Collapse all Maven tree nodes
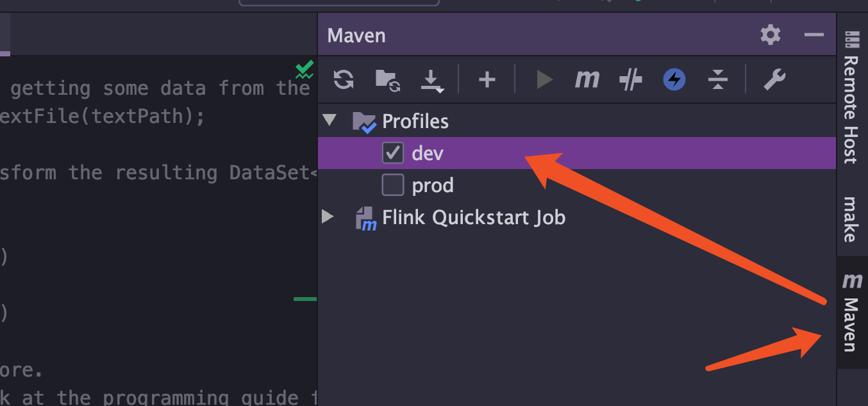Image resolution: width=868 pixels, height=406 pixels. click(x=717, y=80)
